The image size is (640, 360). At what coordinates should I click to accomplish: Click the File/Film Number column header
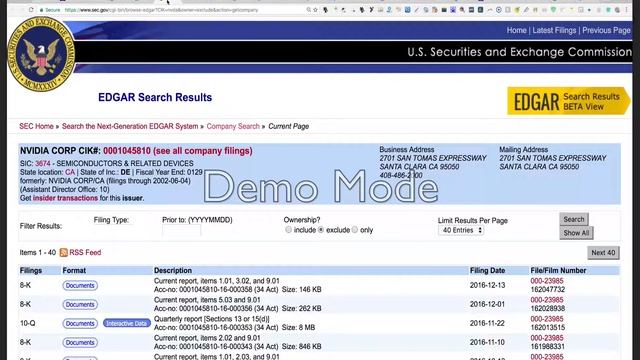coord(558,270)
